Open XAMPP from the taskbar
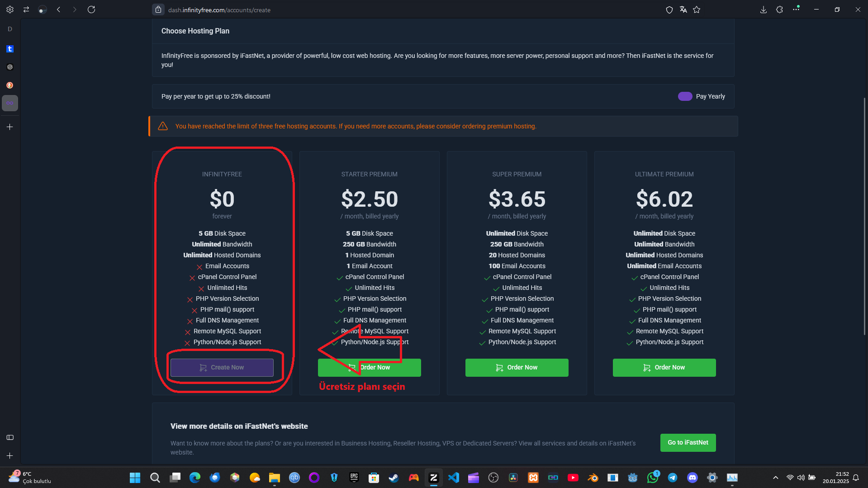The image size is (868, 488). 533,478
